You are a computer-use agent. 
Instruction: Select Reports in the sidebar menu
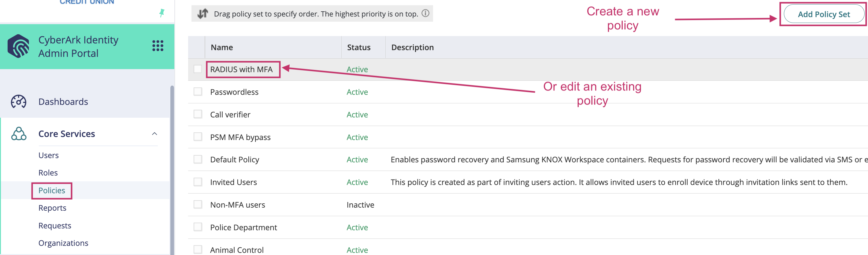point(52,208)
